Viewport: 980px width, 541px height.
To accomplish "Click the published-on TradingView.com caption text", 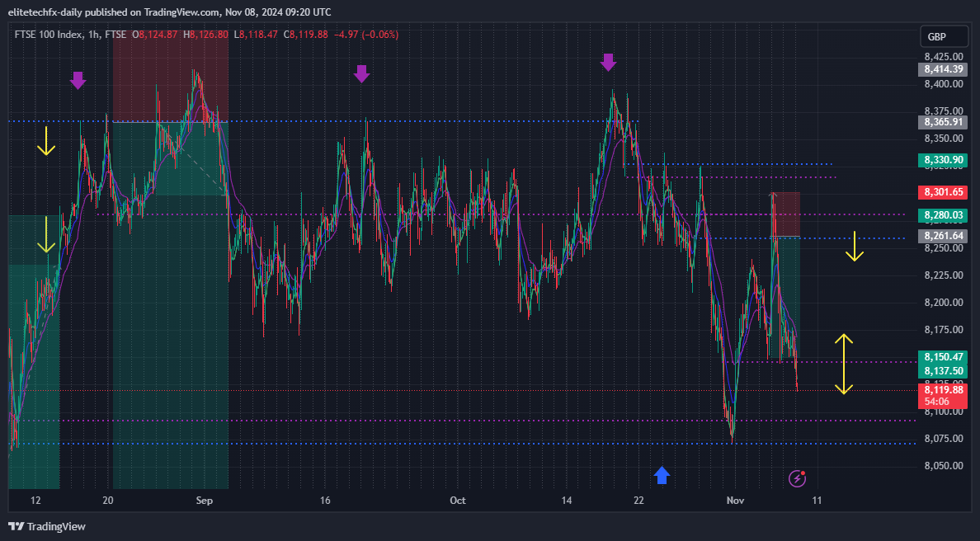I will click(x=169, y=12).
